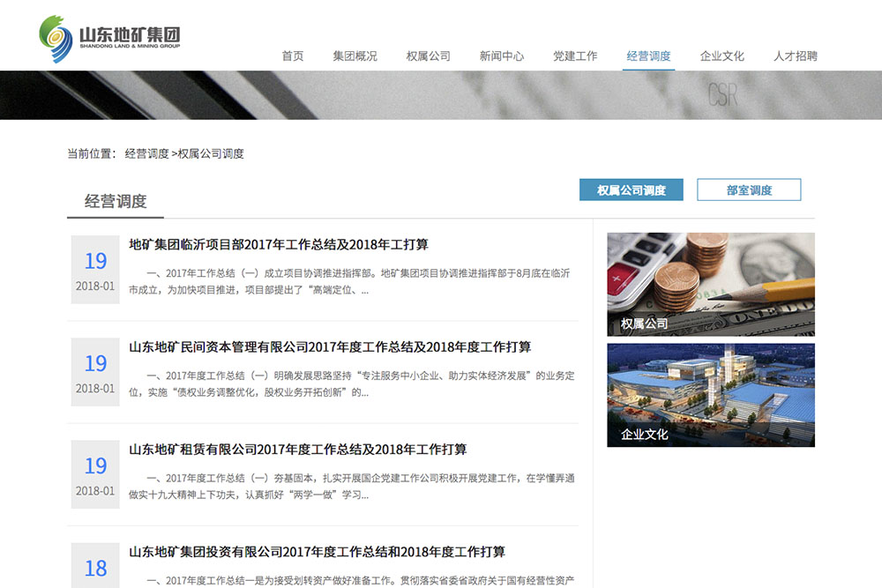Navigate to 党建工作 section
882x588 pixels.
pyautogui.click(x=575, y=56)
